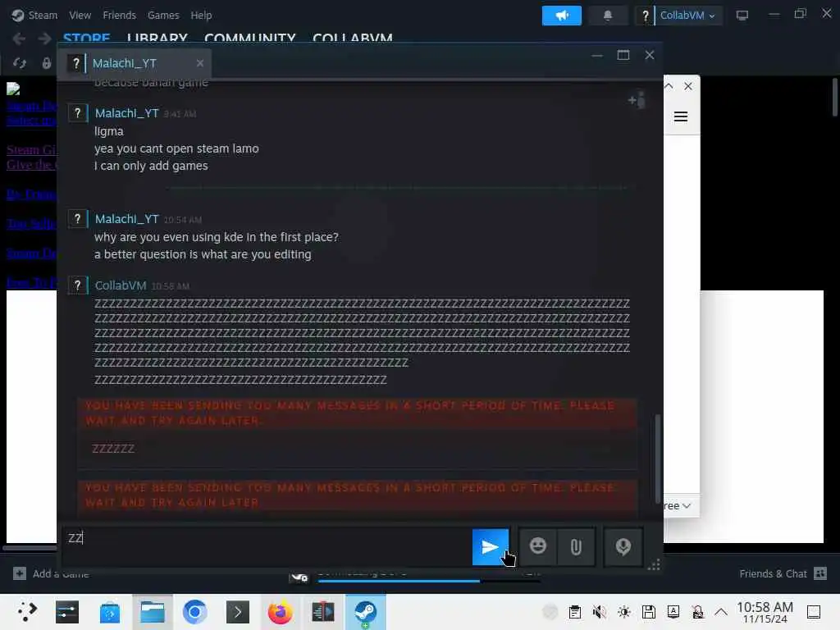Go to the LIBRARY section
Screen dimensions: 840x630
pyautogui.click(x=157, y=38)
